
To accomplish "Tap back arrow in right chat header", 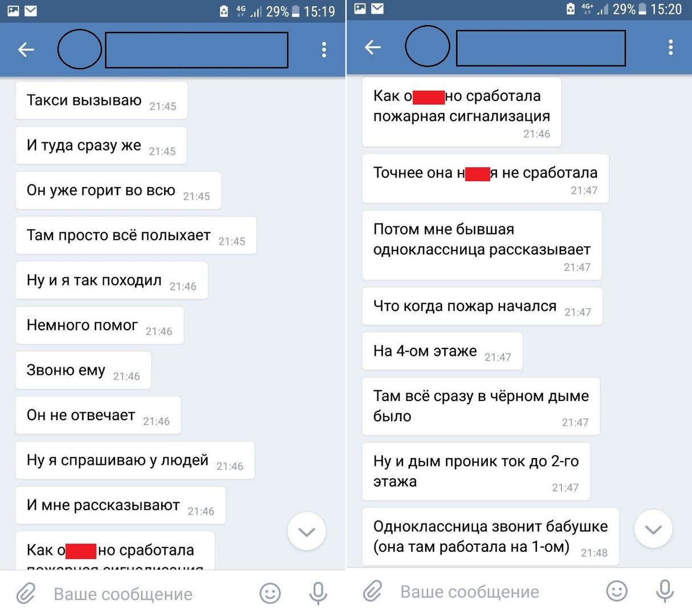I will click(373, 47).
